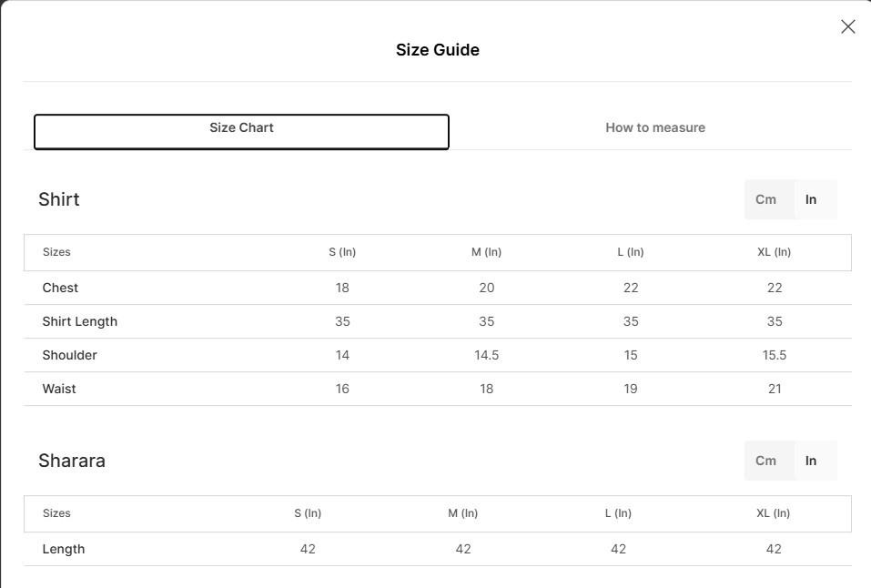The height and width of the screenshot is (588, 871).
Task: Click the Shirt section heading
Action: (x=59, y=199)
